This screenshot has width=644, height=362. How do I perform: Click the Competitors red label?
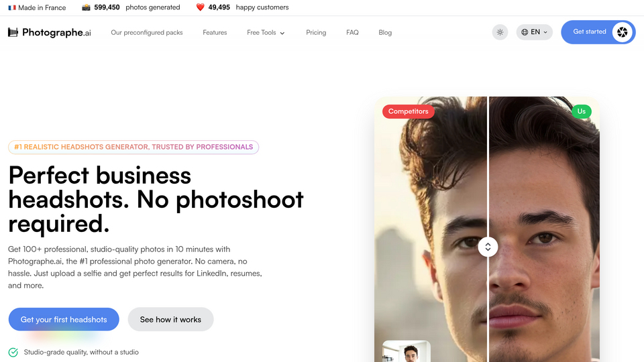pyautogui.click(x=409, y=111)
